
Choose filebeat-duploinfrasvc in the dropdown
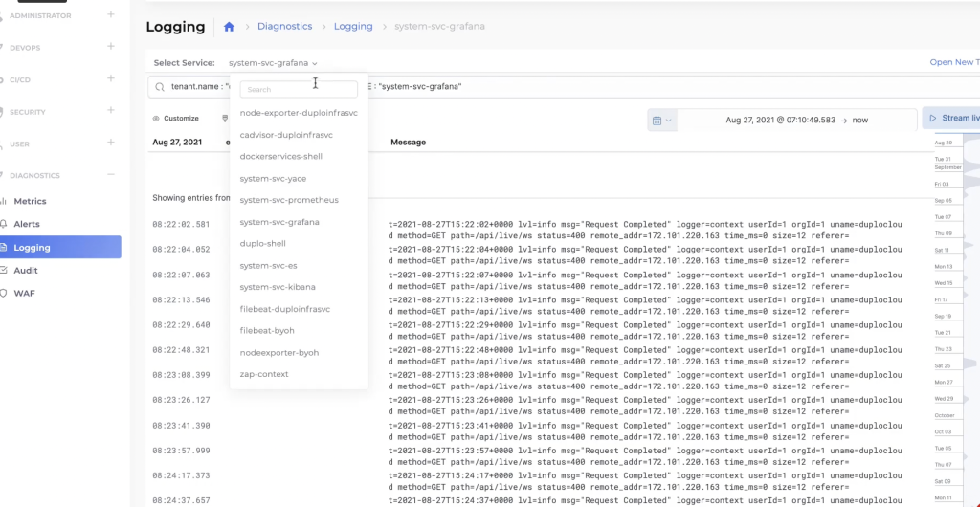(285, 309)
